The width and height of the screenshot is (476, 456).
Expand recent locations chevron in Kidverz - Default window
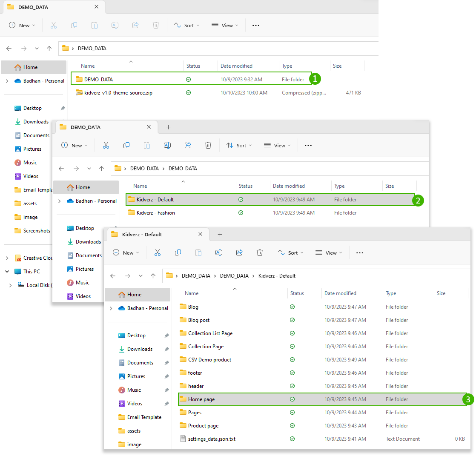coord(141,275)
